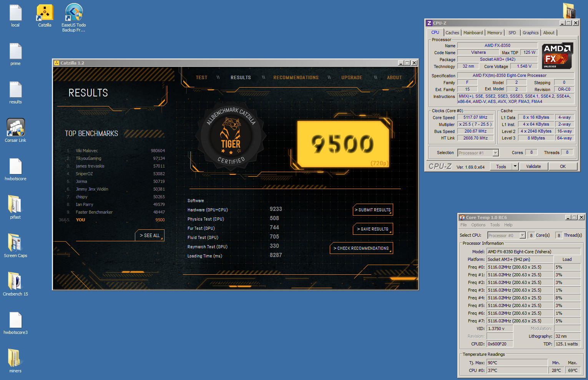588x380 pixels.
Task: Launch Corsair Link from desktop
Action: [15, 131]
